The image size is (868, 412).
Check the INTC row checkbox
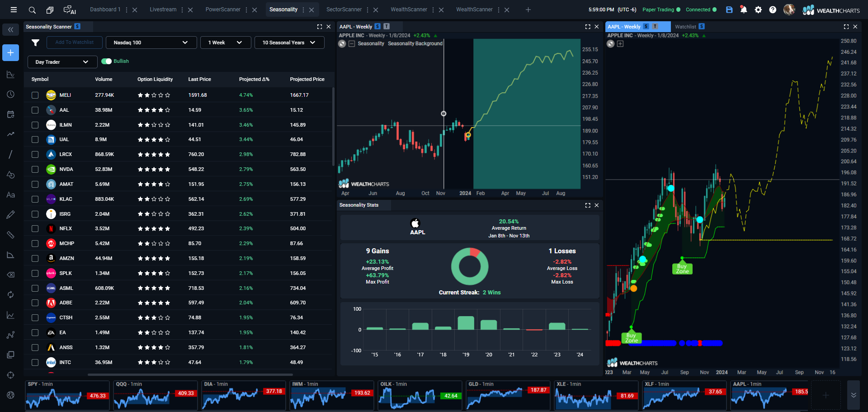35,362
